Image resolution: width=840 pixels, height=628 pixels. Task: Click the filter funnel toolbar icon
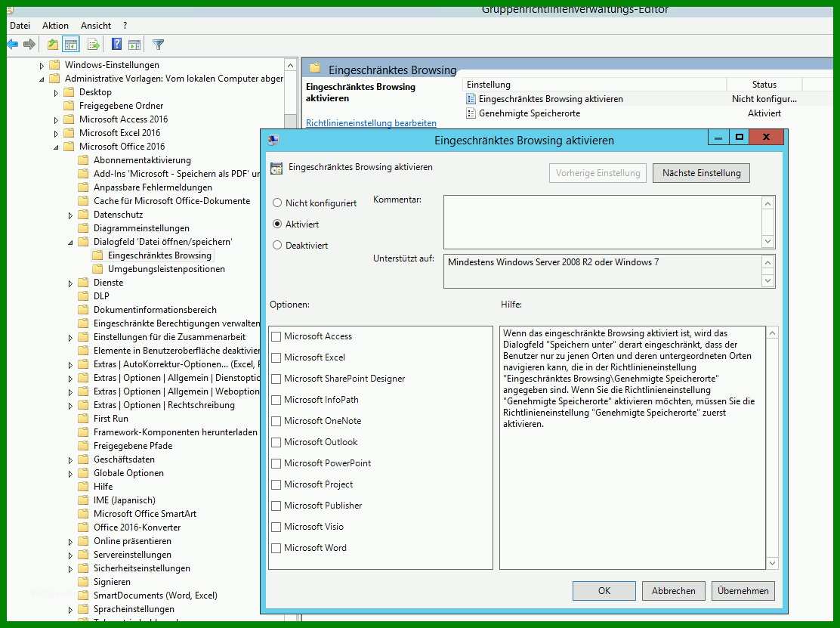(158, 45)
